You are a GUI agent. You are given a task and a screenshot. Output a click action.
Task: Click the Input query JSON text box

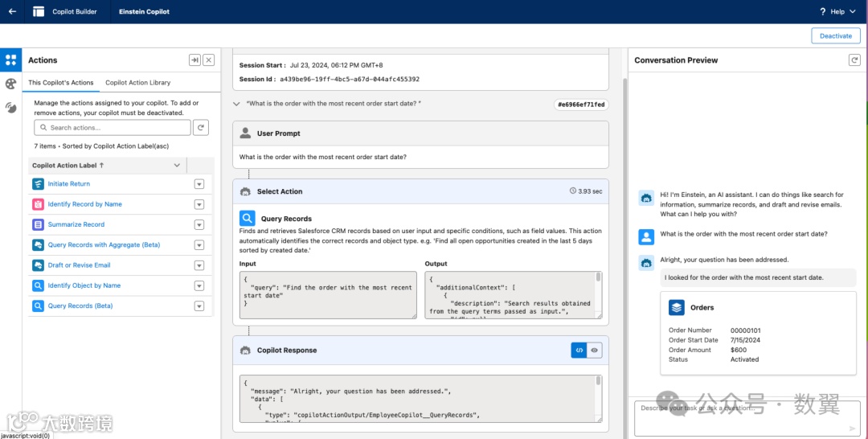328,295
